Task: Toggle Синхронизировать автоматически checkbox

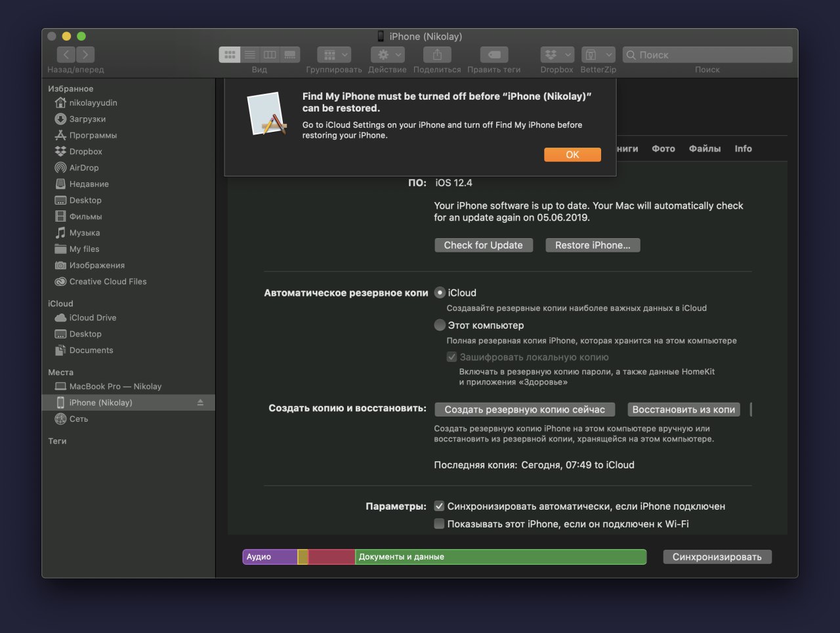Action: tap(440, 506)
